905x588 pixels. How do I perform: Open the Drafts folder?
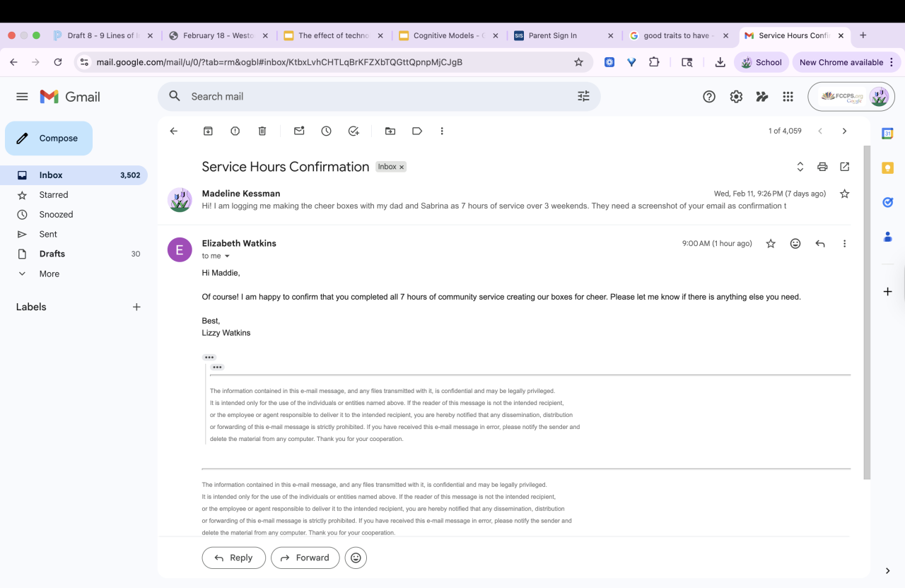click(74, 254)
